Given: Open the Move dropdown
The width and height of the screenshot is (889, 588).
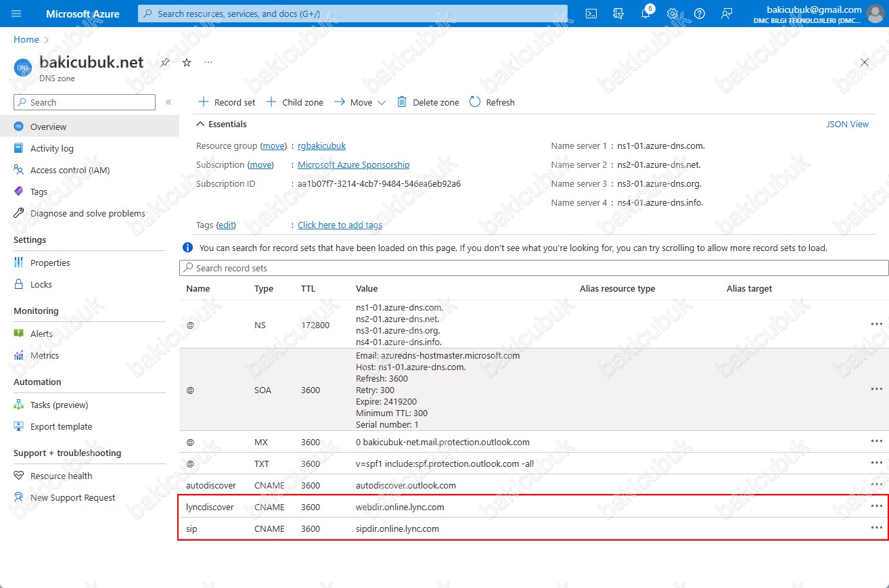Looking at the screenshot, I should coord(359,102).
